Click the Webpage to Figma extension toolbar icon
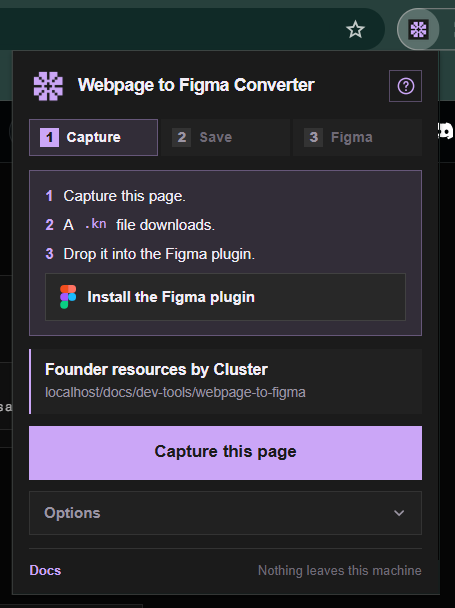The image size is (455, 608). pyautogui.click(x=418, y=29)
